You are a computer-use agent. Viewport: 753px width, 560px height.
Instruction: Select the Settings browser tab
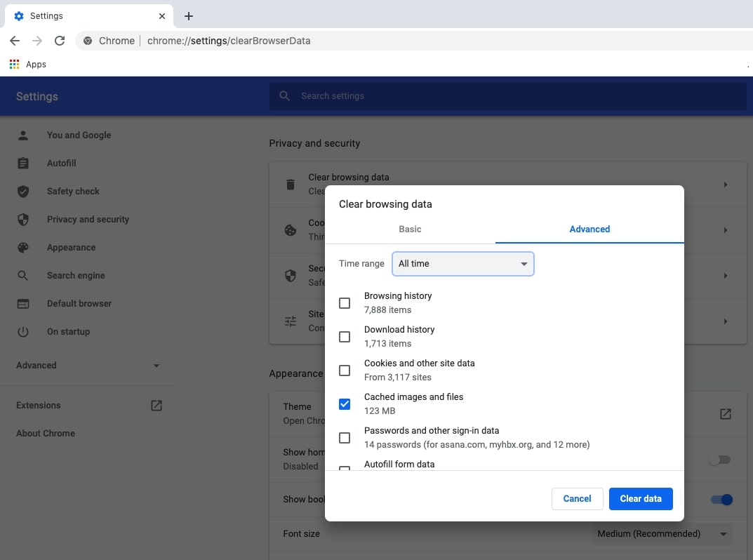89,16
